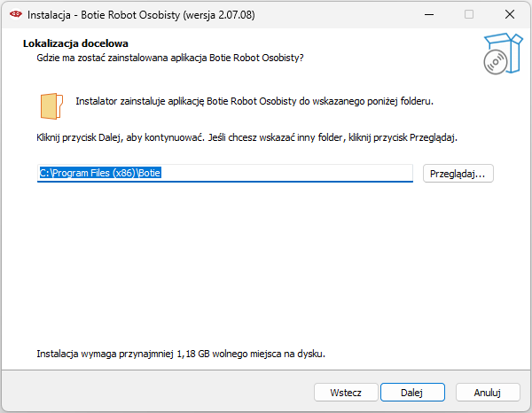Click the text starting 'Instalator zainstaluje aplikację'
532x413 pixels.
point(254,101)
